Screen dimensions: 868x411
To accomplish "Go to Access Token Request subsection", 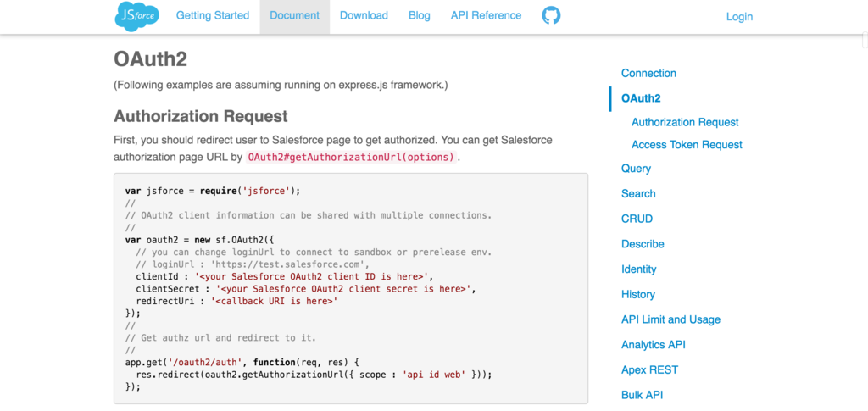I will pyautogui.click(x=687, y=144).
